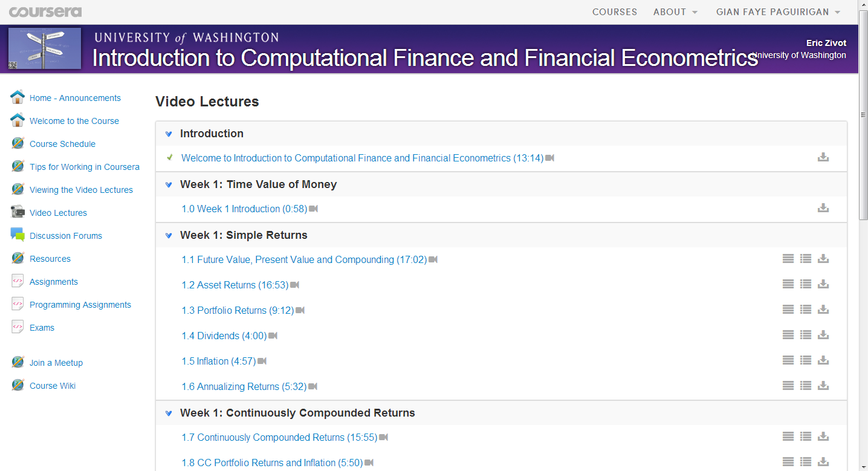Click the Coursera logo

[45, 11]
